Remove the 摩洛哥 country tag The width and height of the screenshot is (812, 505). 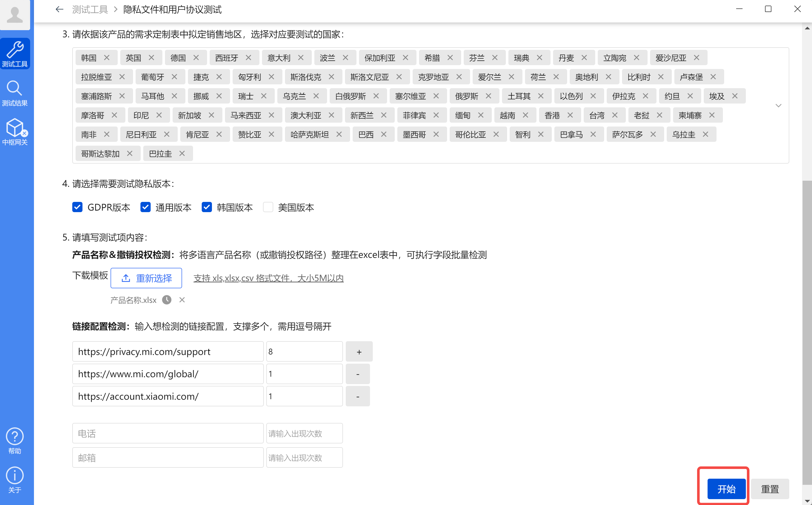click(114, 115)
